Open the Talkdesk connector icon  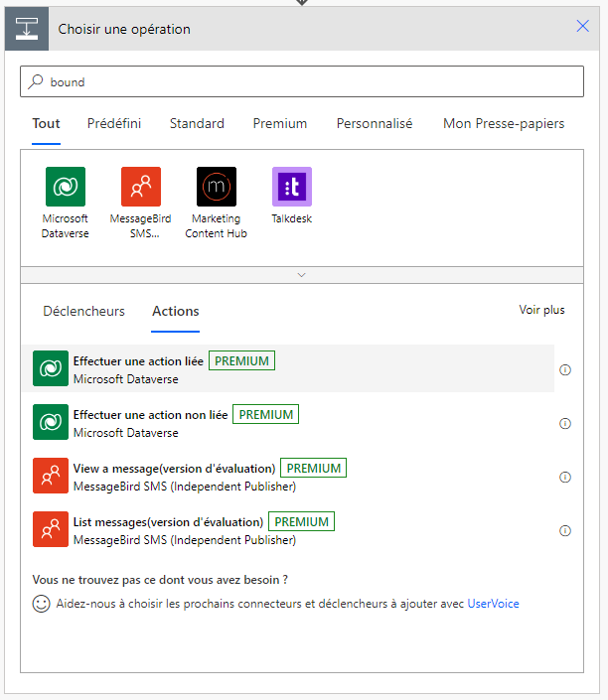[x=292, y=187]
